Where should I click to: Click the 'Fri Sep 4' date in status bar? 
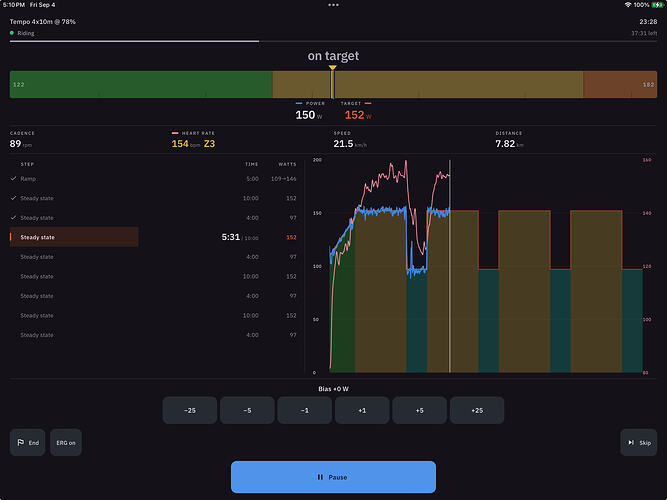point(42,5)
